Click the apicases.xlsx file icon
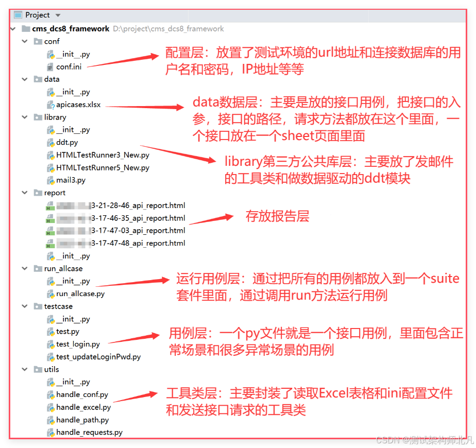476x448 pixels. click(x=50, y=105)
